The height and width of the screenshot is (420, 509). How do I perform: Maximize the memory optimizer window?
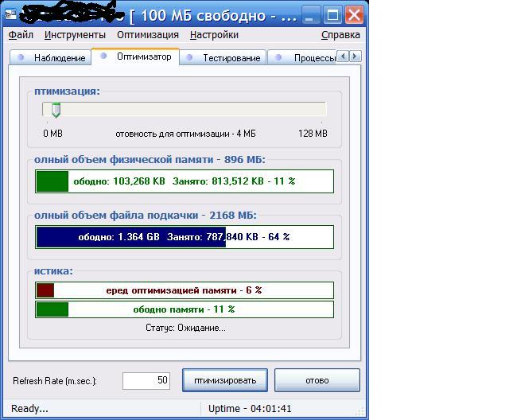tap(333, 14)
